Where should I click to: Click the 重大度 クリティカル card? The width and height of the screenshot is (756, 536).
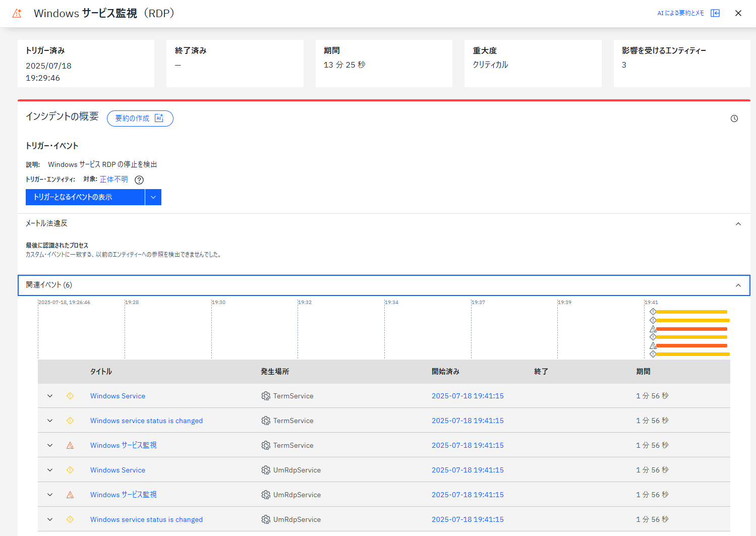[533, 64]
